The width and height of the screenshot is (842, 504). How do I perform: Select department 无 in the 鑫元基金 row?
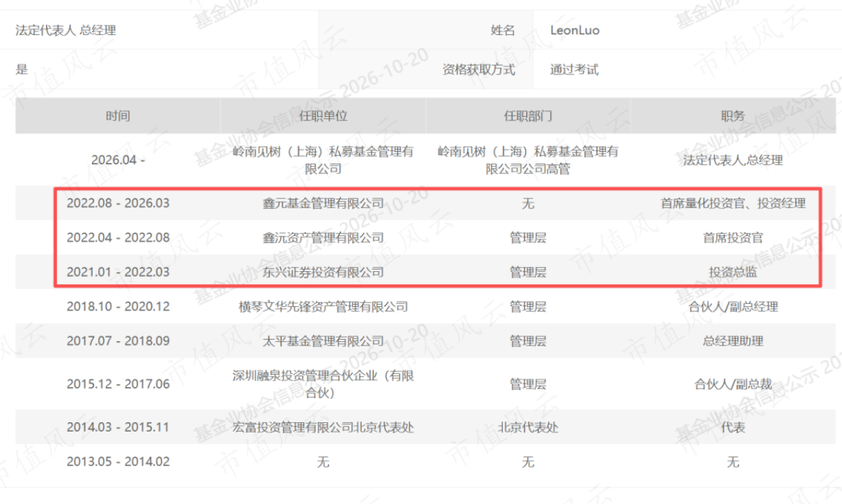(528, 203)
